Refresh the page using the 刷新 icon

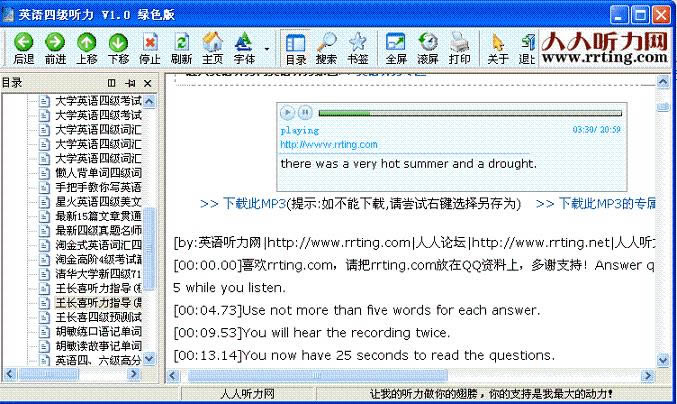point(181,43)
